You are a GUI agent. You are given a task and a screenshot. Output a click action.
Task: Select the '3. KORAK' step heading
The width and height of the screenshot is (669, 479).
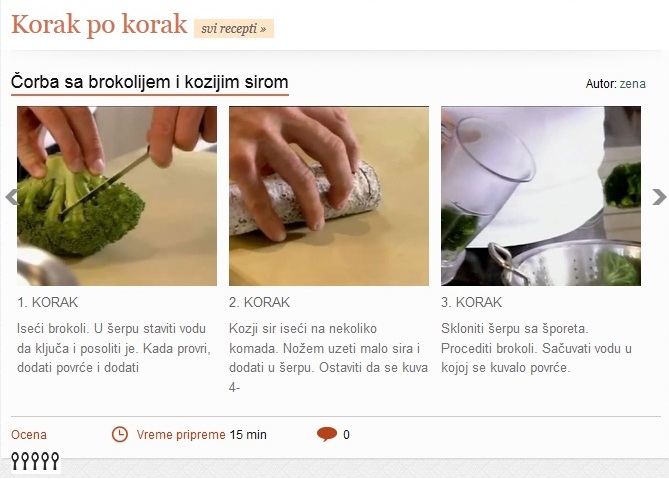(x=471, y=302)
